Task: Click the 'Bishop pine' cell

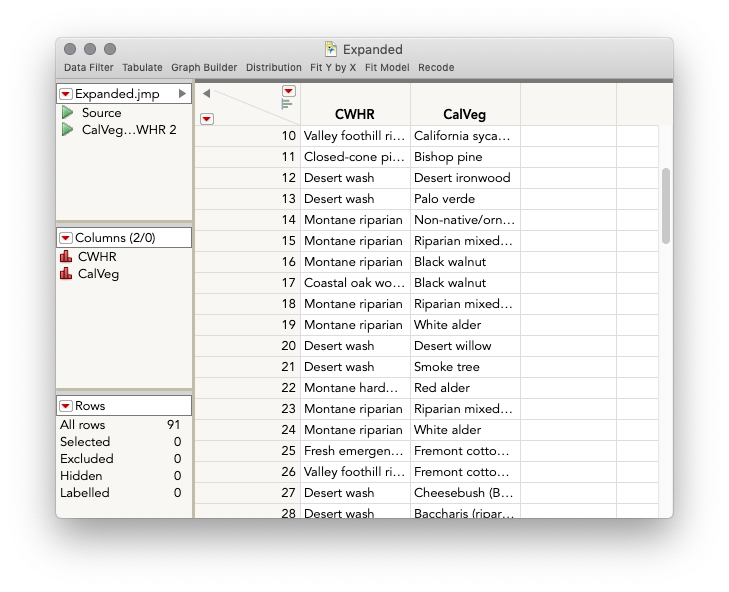Action: coord(465,157)
